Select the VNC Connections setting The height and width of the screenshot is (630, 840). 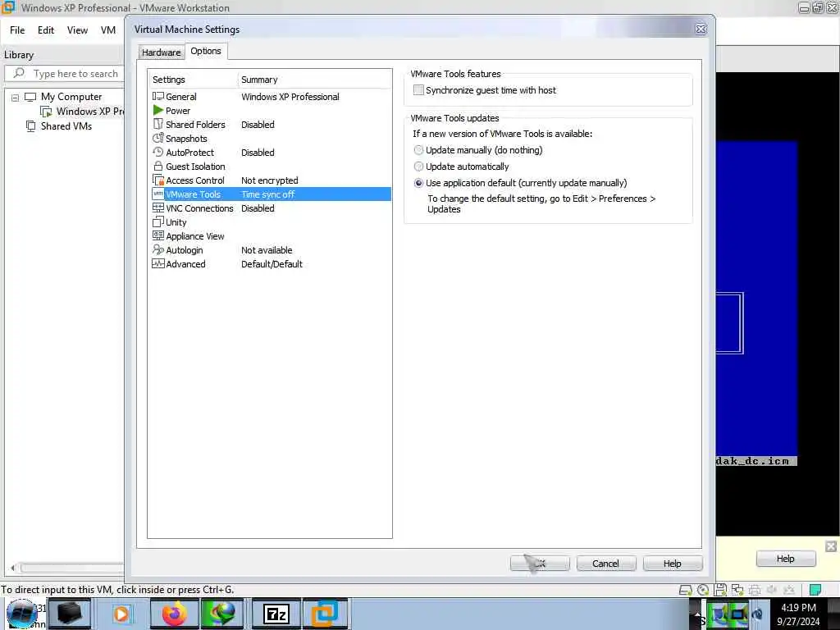coord(271,208)
